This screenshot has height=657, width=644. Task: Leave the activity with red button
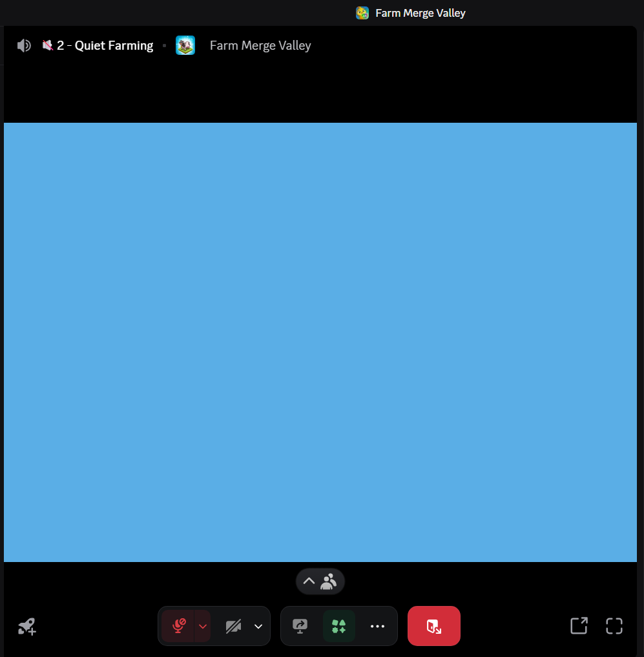433,626
